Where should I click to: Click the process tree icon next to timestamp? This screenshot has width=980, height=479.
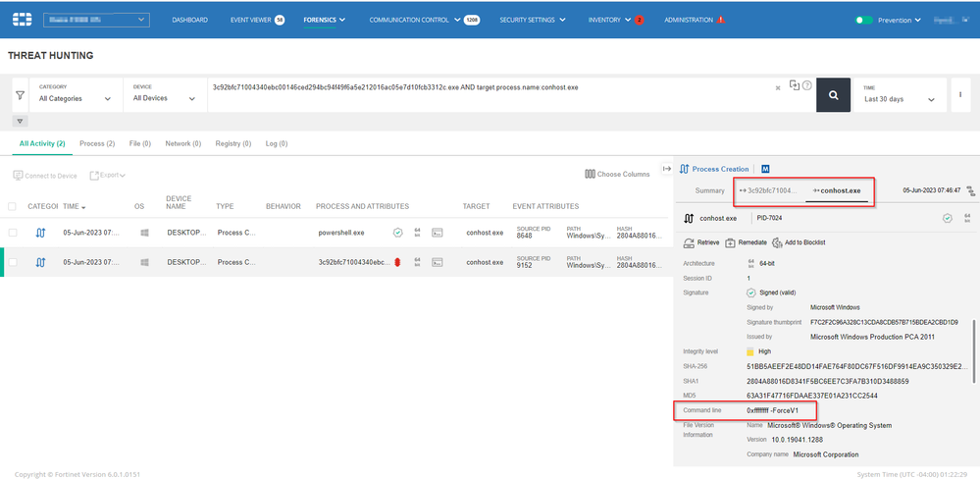click(x=970, y=190)
